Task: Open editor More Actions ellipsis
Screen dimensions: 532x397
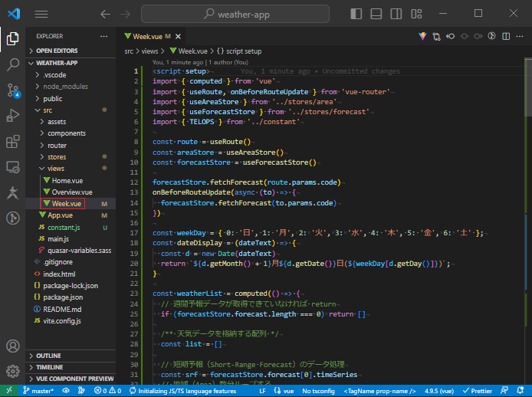Action: [520, 36]
